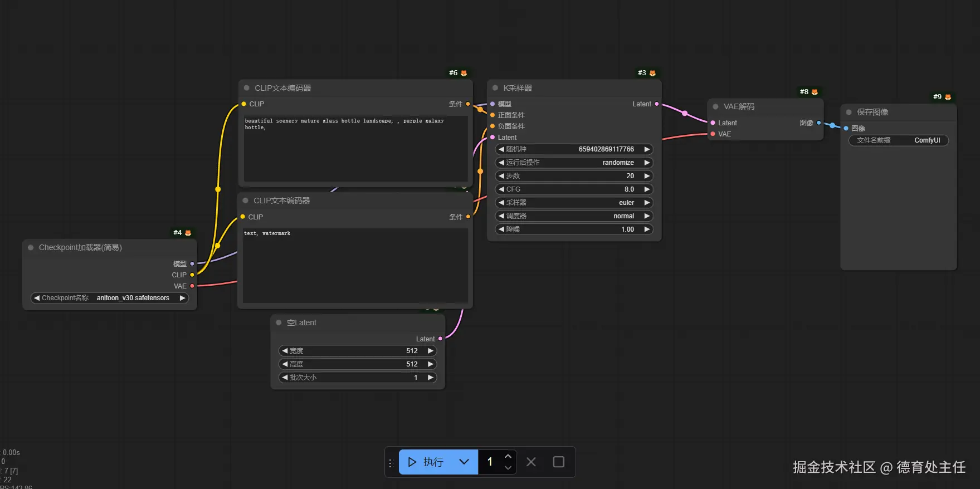Decrease 宽度 with its left arrow

(x=285, y=351)
